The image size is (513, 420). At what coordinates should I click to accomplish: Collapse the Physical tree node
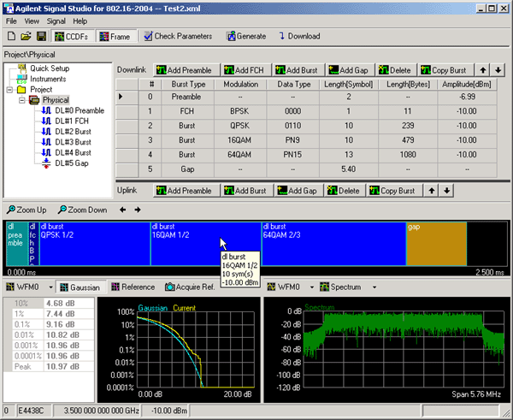click(x=22, y=100)
